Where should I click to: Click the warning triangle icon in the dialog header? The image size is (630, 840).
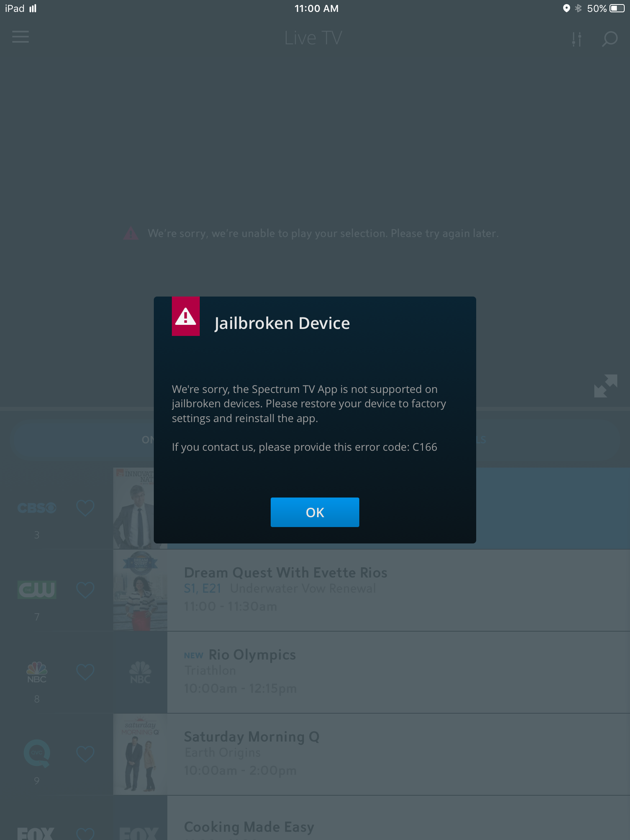click(x=186, y=316)
